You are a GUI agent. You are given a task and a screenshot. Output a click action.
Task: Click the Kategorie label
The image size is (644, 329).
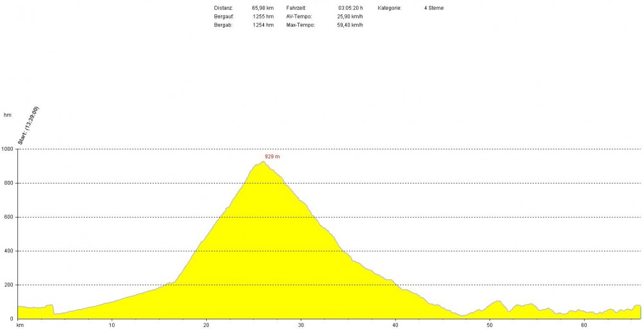click(390, 8)
